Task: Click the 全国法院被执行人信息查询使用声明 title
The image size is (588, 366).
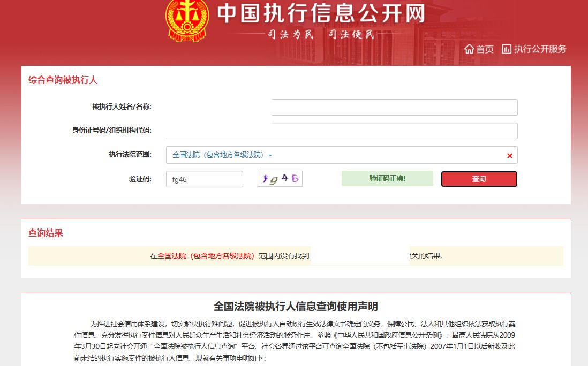Action: (296, 307)
